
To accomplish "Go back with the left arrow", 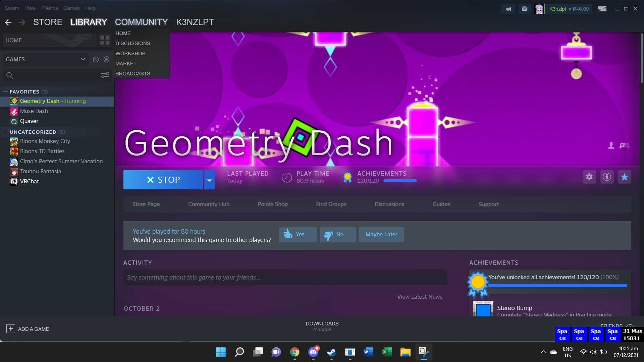I will pyautogui.click(x=8, y=22).
